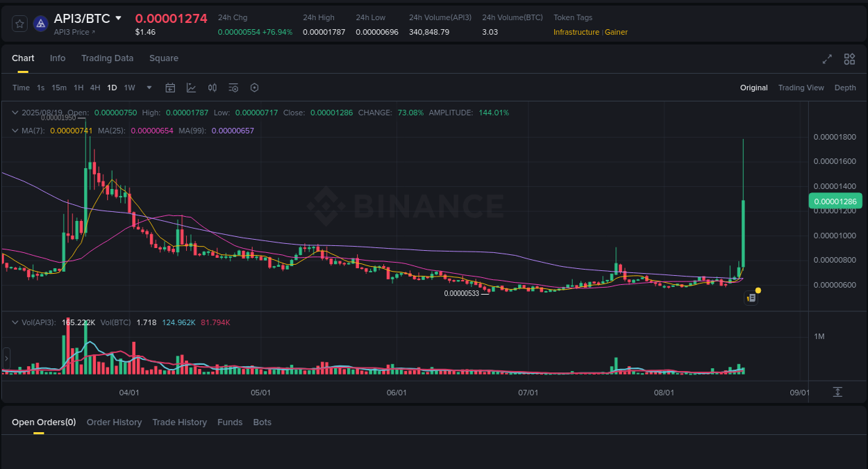
Task: Open the chart layout grid icon
Action: [849, 60]
